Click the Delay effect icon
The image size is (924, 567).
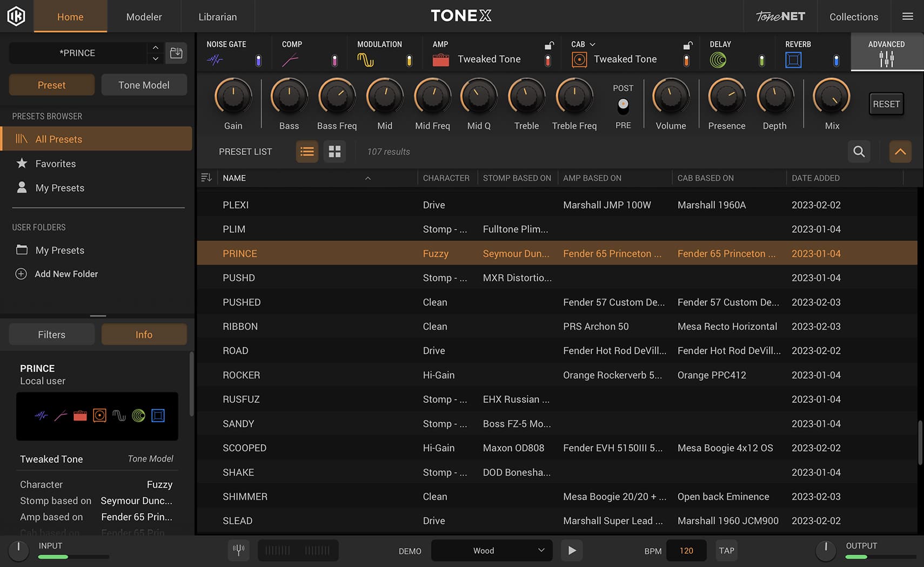pyautogui.click(x=719, y=59)
